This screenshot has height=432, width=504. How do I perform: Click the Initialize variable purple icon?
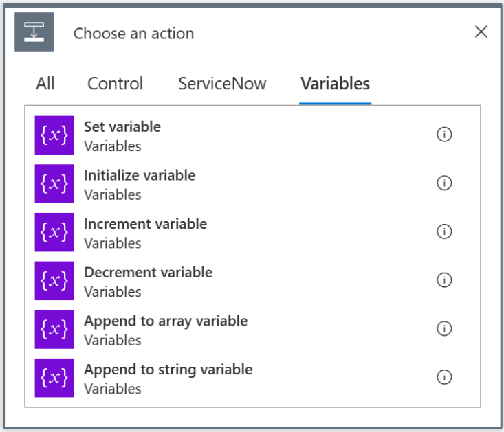(54, 184)
